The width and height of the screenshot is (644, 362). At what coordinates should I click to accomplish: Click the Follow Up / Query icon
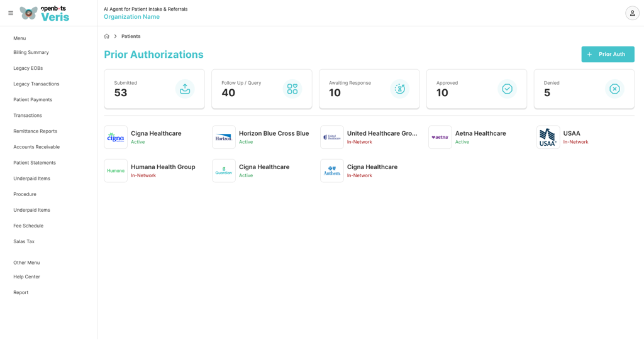(x=292, y=89)
